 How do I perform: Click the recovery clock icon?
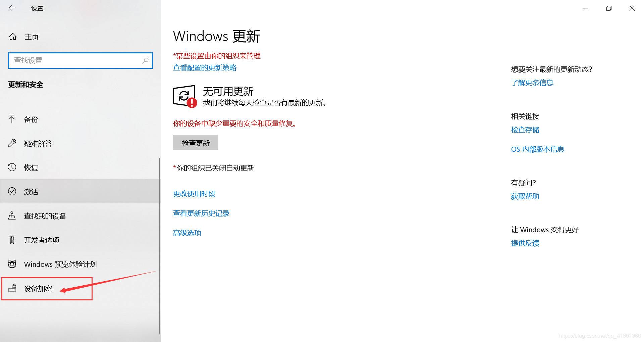[x=12, y=167]
